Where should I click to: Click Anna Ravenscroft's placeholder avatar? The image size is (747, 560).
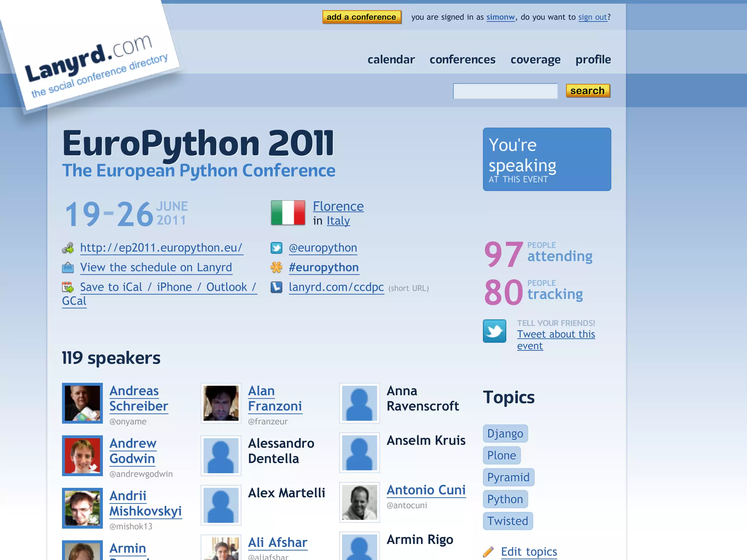[360, 403]
